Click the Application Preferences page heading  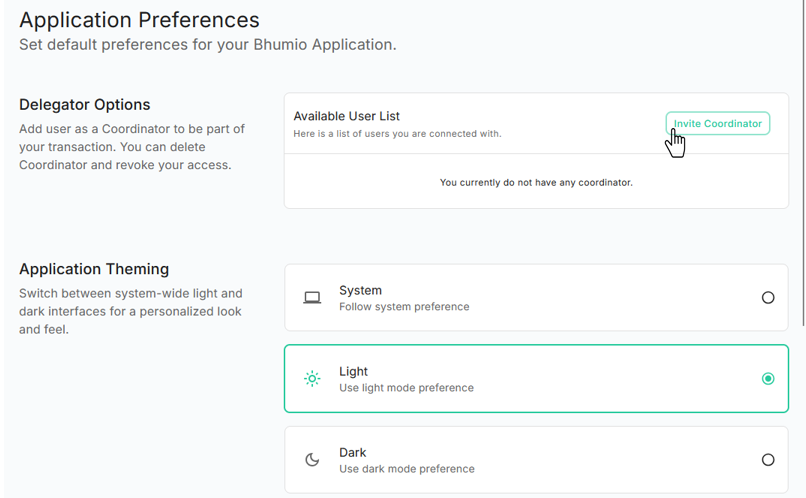pos(139,20)
